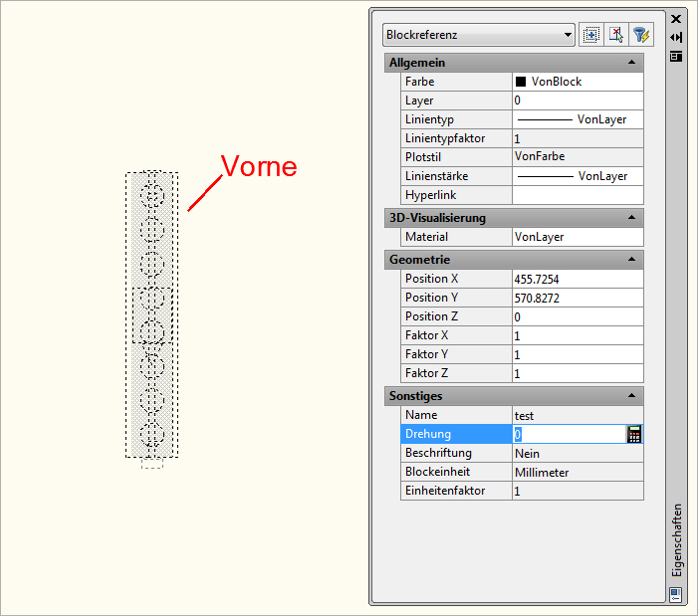Close the Eigenschaften palette

pyautogui.click(x=676, y=19)
